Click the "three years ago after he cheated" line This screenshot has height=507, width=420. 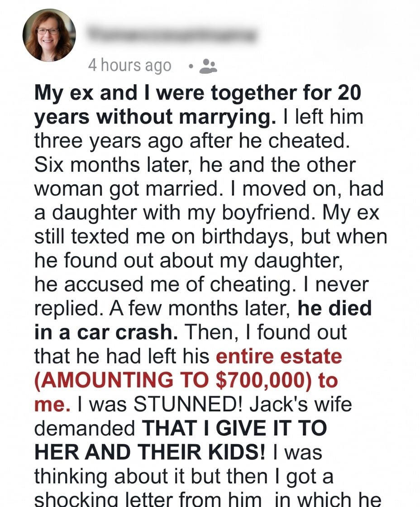click(x=192, y=141)
